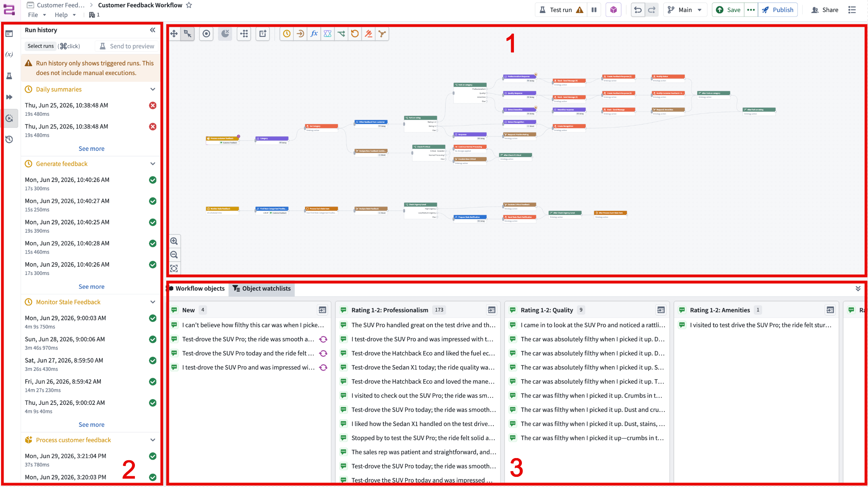Viewport: 868px width, 487px height.
Task: Open the Help menu
Action: [65, 15]
